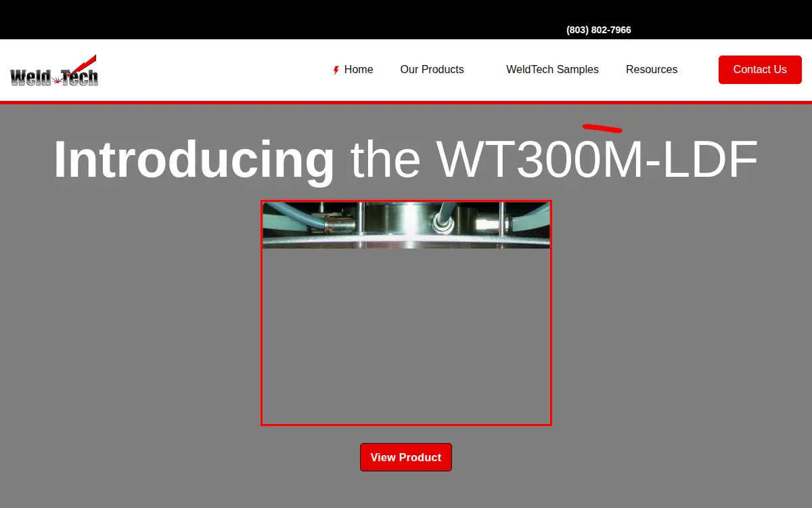Click the Contact Us button

point(760,70)
